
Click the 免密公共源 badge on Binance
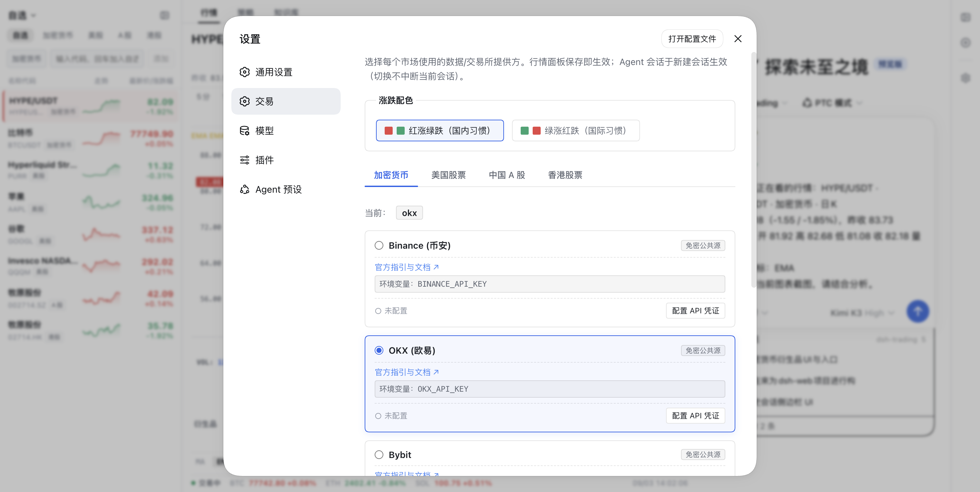point(703,245)
